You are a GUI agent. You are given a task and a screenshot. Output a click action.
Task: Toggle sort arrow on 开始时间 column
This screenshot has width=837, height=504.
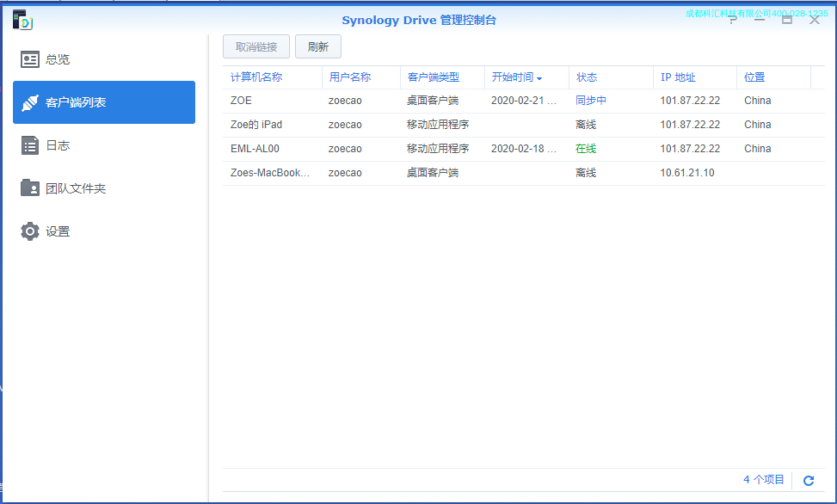[539, 78]
